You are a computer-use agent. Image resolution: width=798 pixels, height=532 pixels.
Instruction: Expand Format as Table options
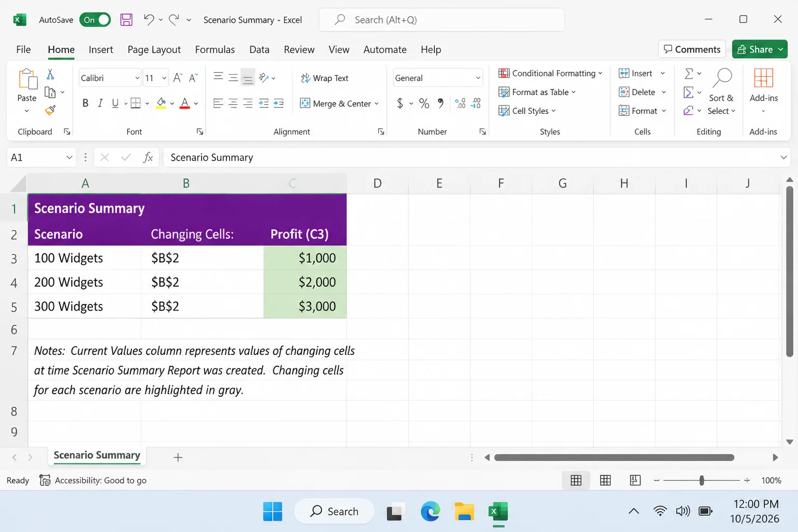tap(537, 92)
